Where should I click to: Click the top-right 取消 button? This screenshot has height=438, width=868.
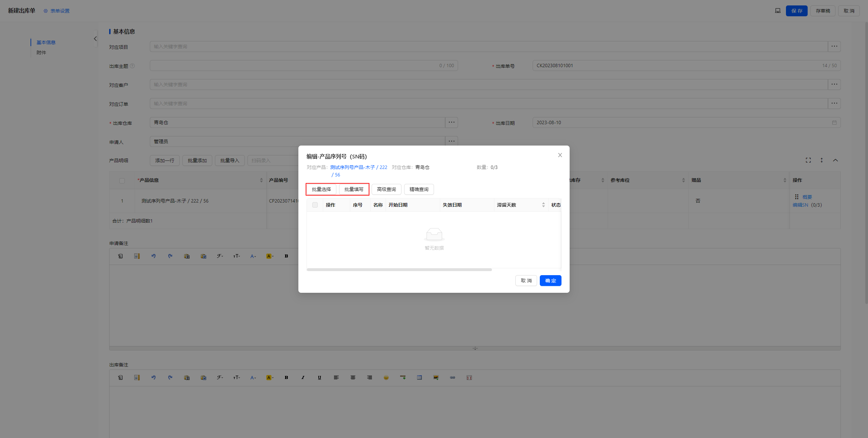click(x=849, y=11)
